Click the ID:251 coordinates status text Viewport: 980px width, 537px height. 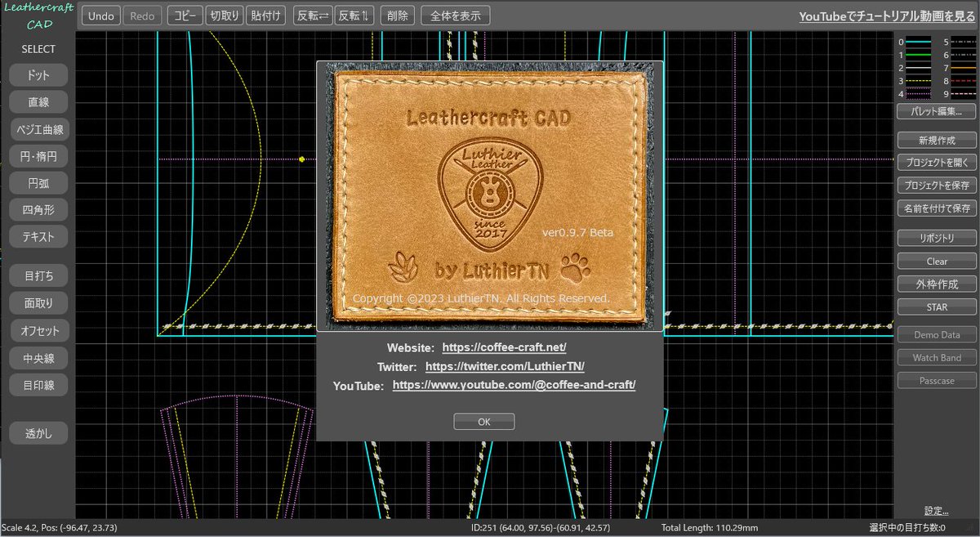(541, 527)
